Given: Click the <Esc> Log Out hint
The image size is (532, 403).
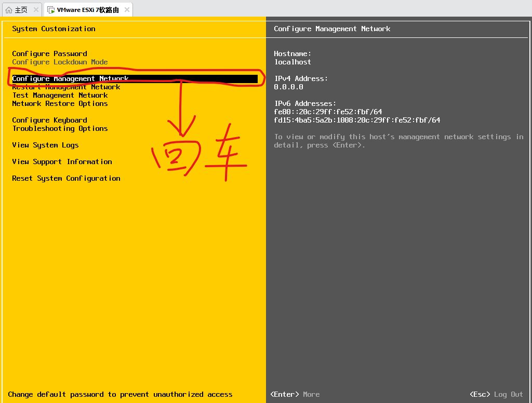Looking at the screenshot, I should coord(496,395).
